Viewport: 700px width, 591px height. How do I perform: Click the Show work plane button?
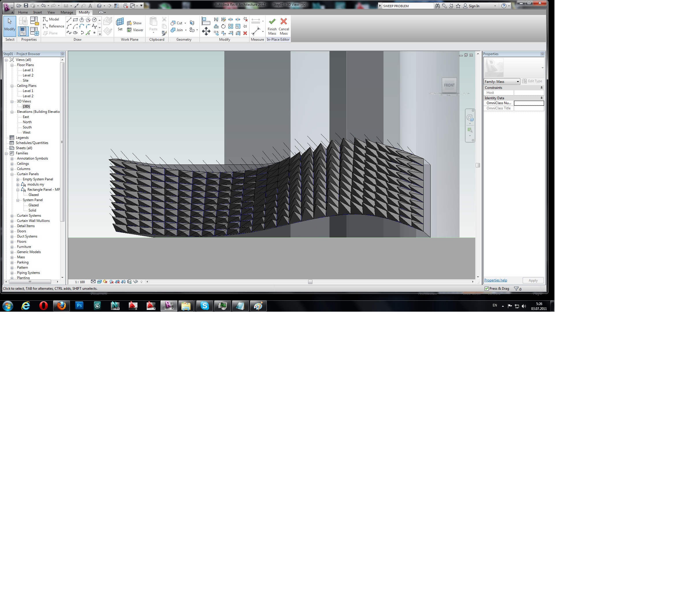(134, 23)
